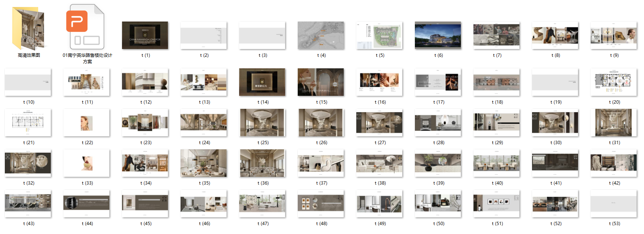
Task: Select thumbnail t (22) small portrait
Action: 86,123
